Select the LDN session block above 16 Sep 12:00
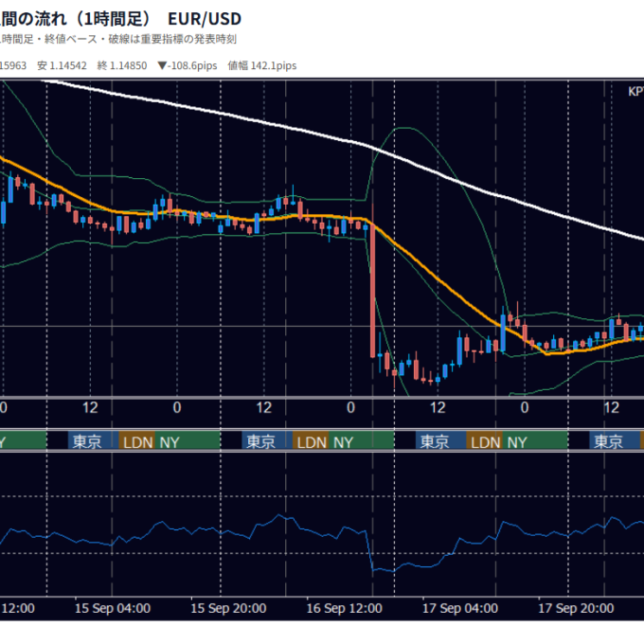Screen dimensions: 644x644 point(311,441)
